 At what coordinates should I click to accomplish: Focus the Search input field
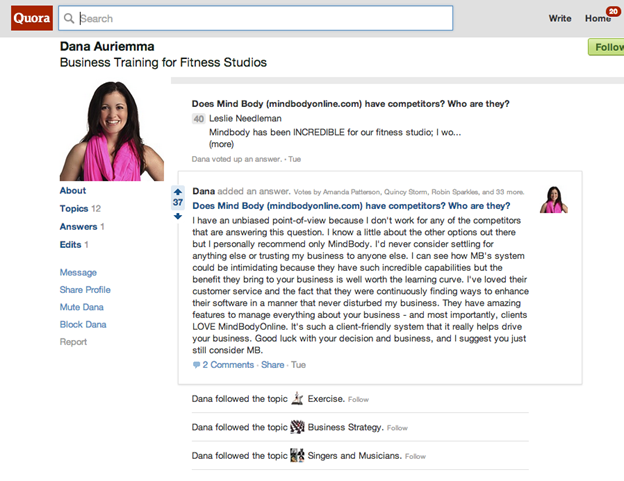tap(255, 18)
